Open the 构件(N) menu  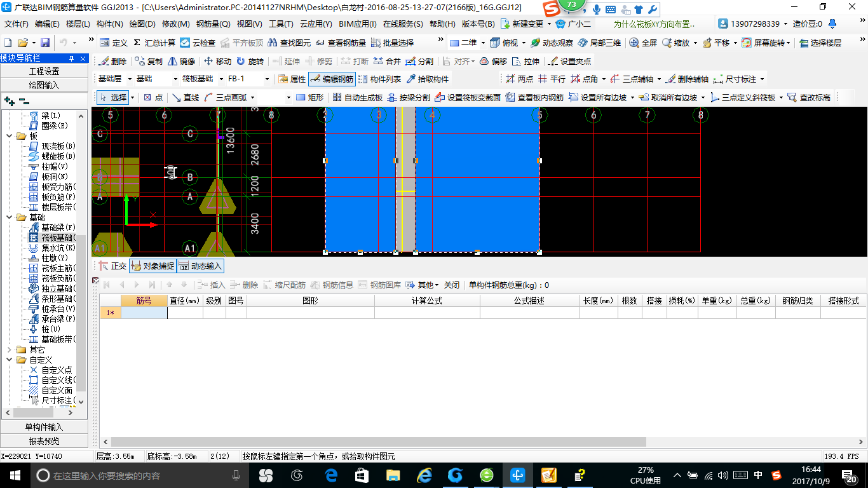(x=109, y=24)
